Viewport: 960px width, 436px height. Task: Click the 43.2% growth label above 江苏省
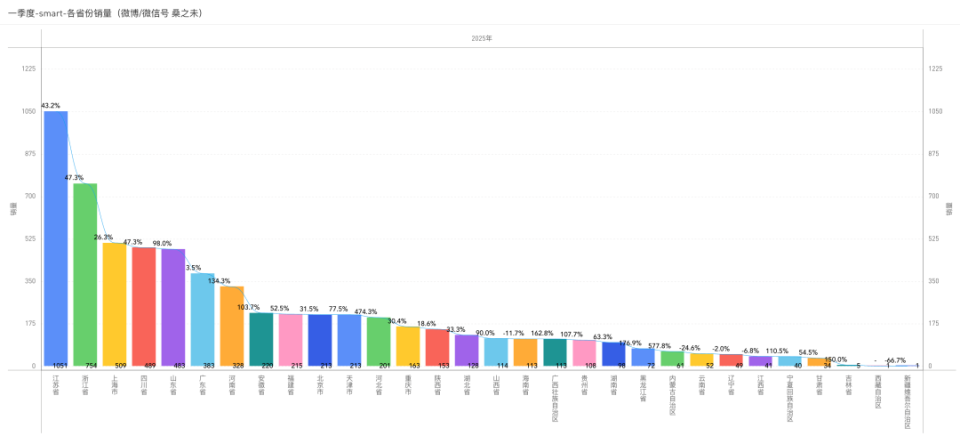51,106
